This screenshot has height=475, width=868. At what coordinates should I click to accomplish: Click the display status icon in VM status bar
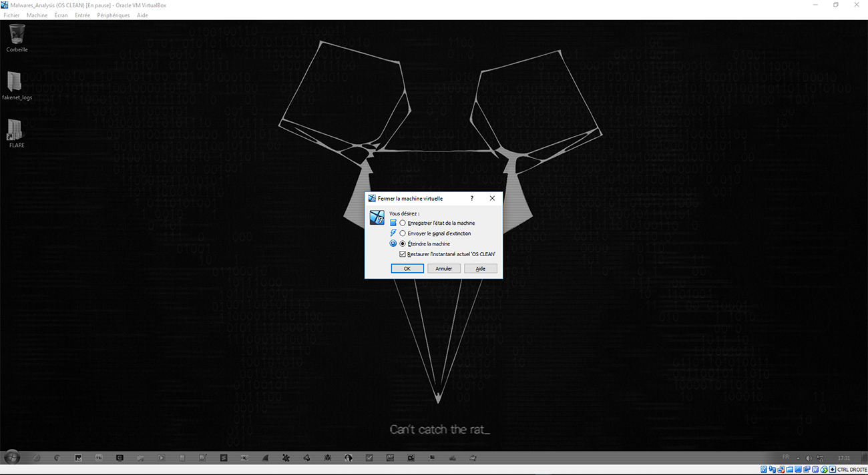[798, 469]
